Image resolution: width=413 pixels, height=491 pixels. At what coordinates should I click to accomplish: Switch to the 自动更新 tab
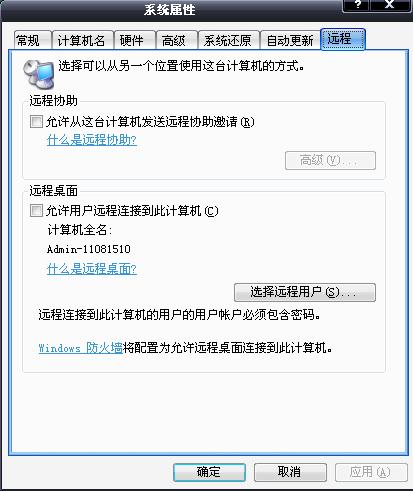coord(290,41)
